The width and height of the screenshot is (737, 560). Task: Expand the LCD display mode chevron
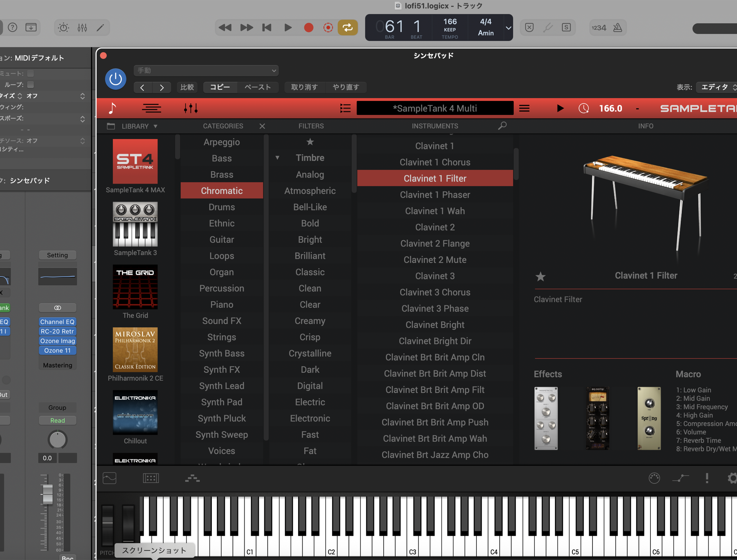point(508,28)
